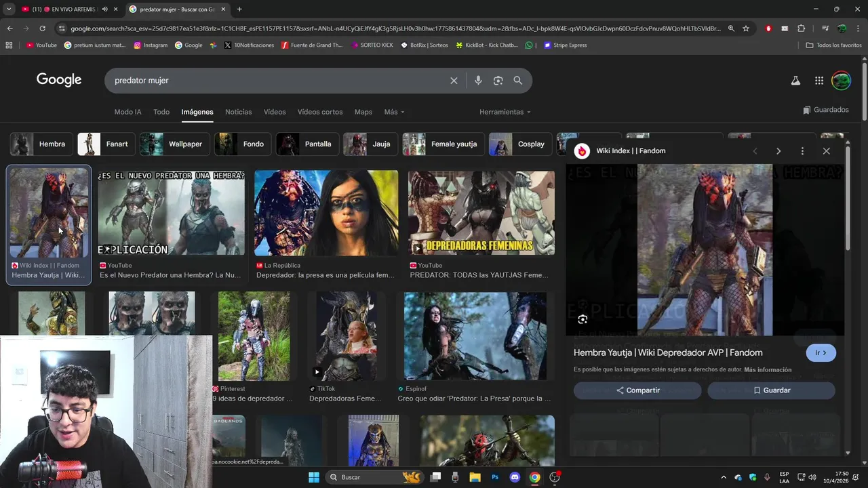Screen dimensions: 868x488
Task: Switch to Maps tab
Action: 363,112
